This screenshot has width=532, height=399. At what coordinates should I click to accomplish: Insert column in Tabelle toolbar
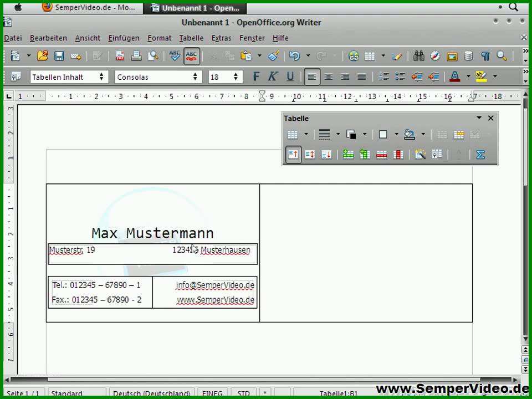(x=365, y=155)
